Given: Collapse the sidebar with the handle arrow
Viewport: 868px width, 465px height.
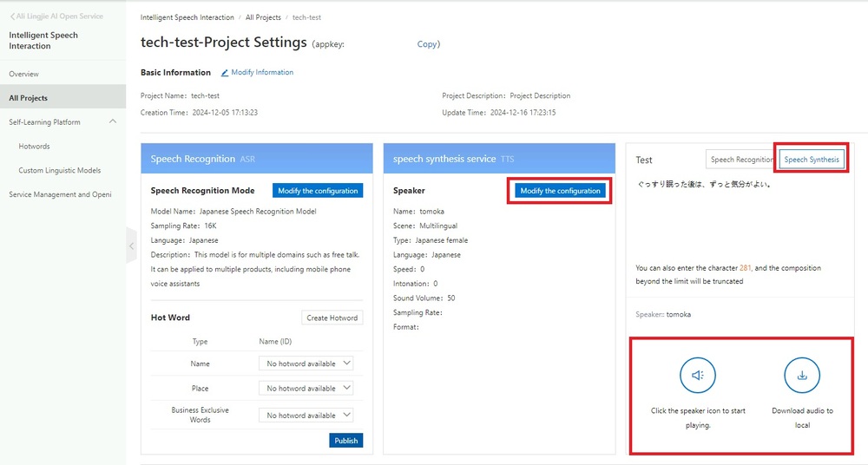Looking at the screenshot, I should point(131,246).
